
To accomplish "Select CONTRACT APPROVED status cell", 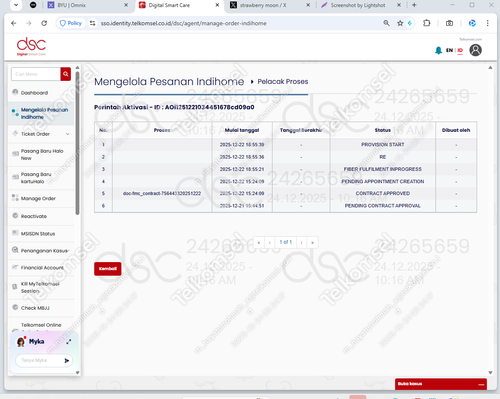I will tap(383, 193).
